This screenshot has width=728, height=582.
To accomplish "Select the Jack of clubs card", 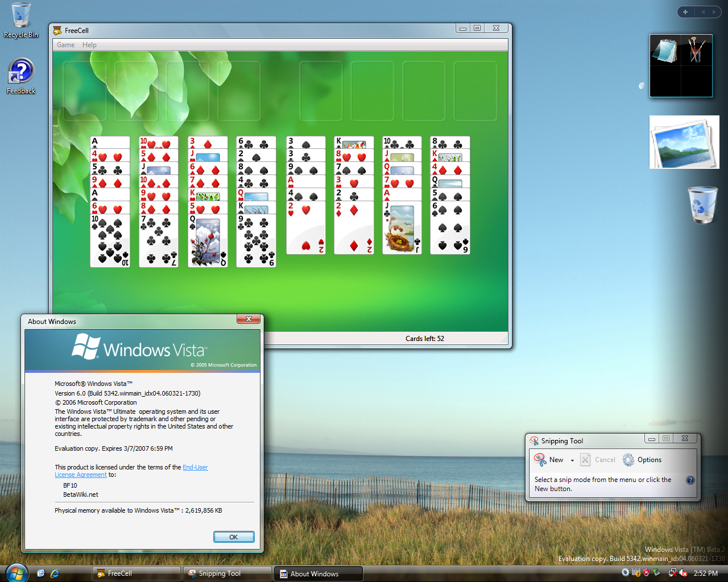I will (x=402, y=227).
